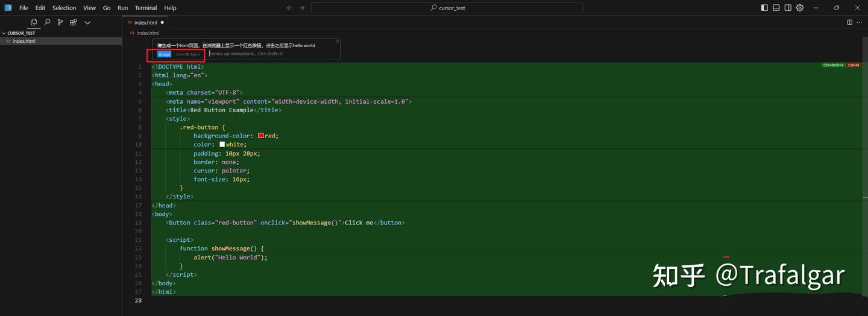The height and width of the screenshot is (316, 868).
Task: Split the editor to the right
Action: click(x=849, y=22)
